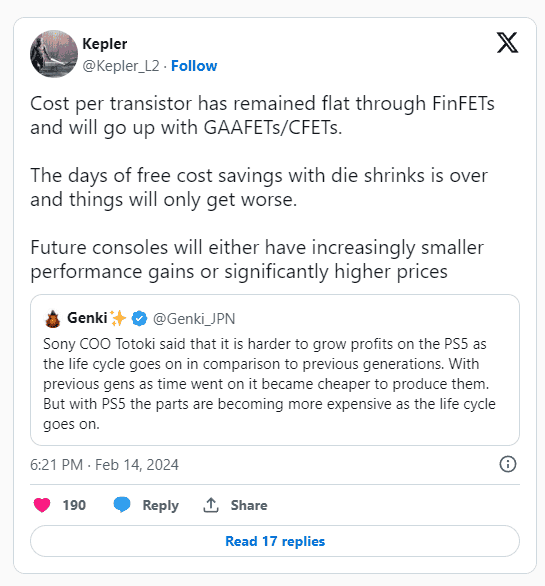The image size is (545, 586).
Task: Click Genki's verified blue badge
Action: [139, 318]
